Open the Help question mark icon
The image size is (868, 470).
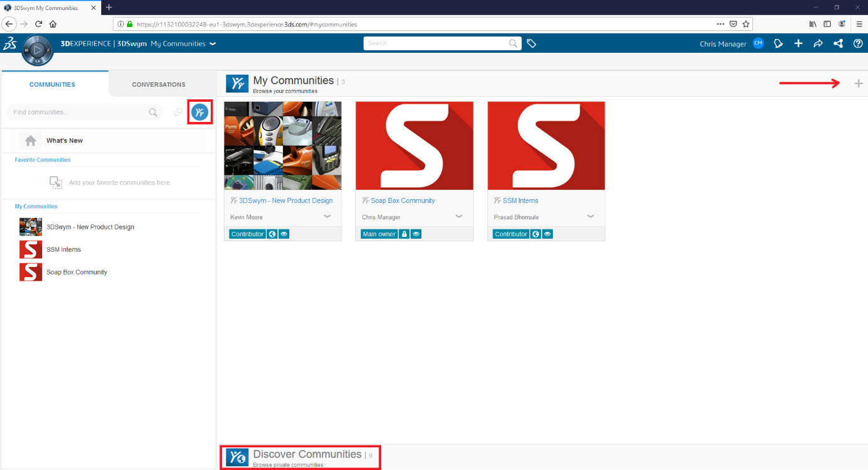pos(858,44)
